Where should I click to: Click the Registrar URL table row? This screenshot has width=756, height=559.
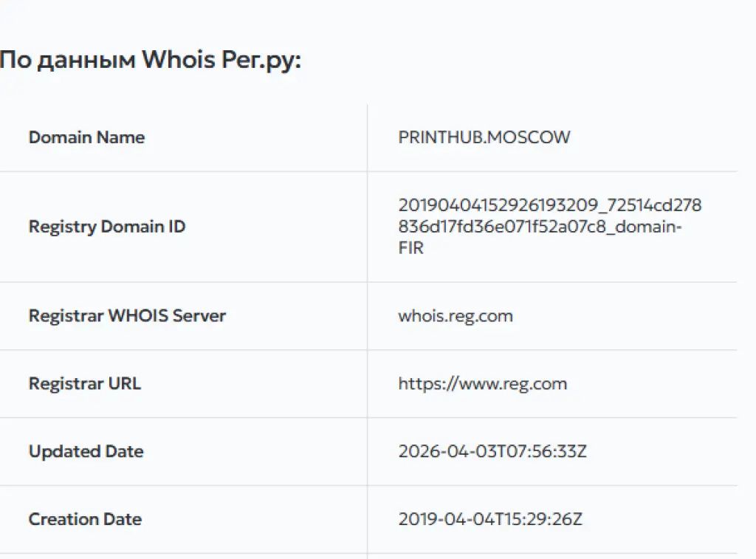point(368,384)
